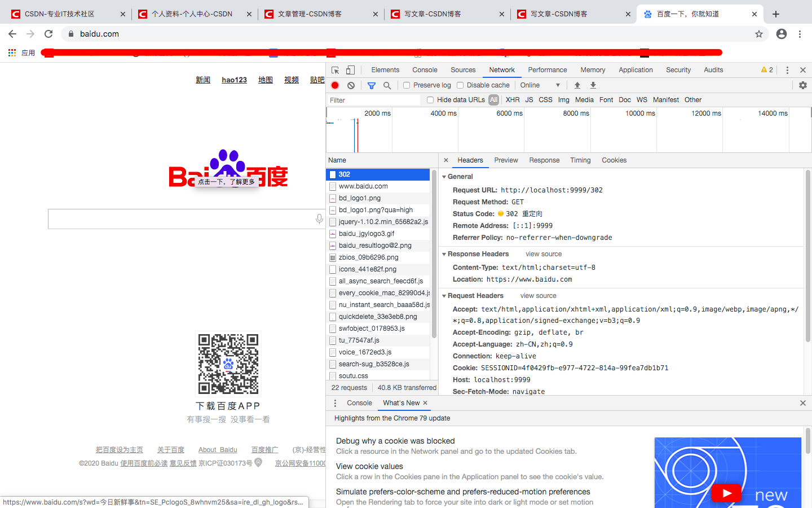The height and width of the screenshot is (508, 812).
Task: Filter requests by XHR
Action: click(x=513, y=100)
